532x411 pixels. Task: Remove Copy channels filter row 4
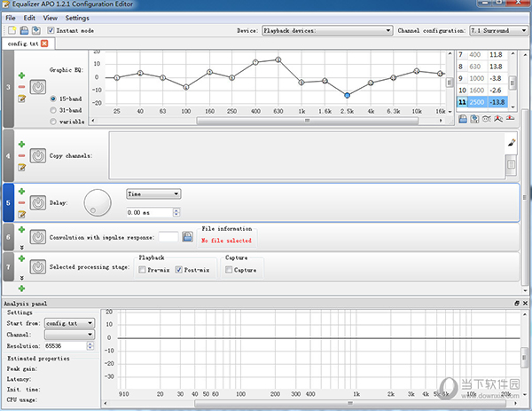tap(21, 155)
